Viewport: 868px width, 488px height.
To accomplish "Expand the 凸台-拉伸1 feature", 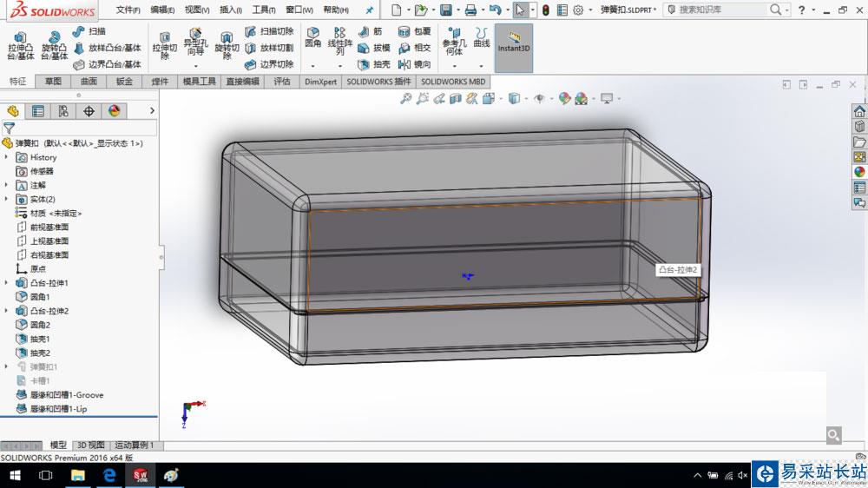I will coord(7,283).
